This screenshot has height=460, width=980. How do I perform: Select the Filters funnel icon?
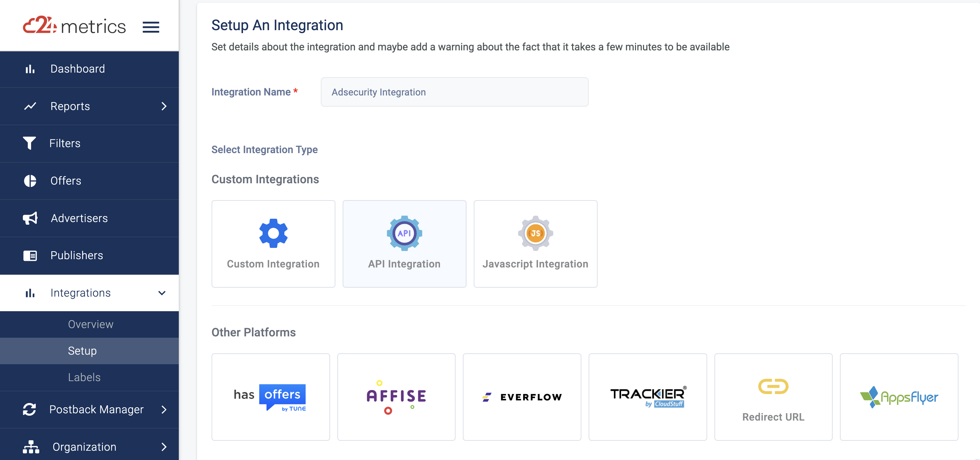pyautogui.click(x=30, y=143)
